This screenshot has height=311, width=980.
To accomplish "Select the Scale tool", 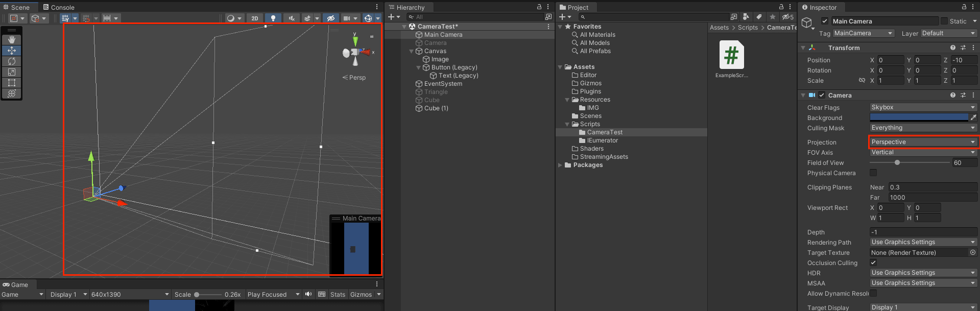I will tap(12, 72).
